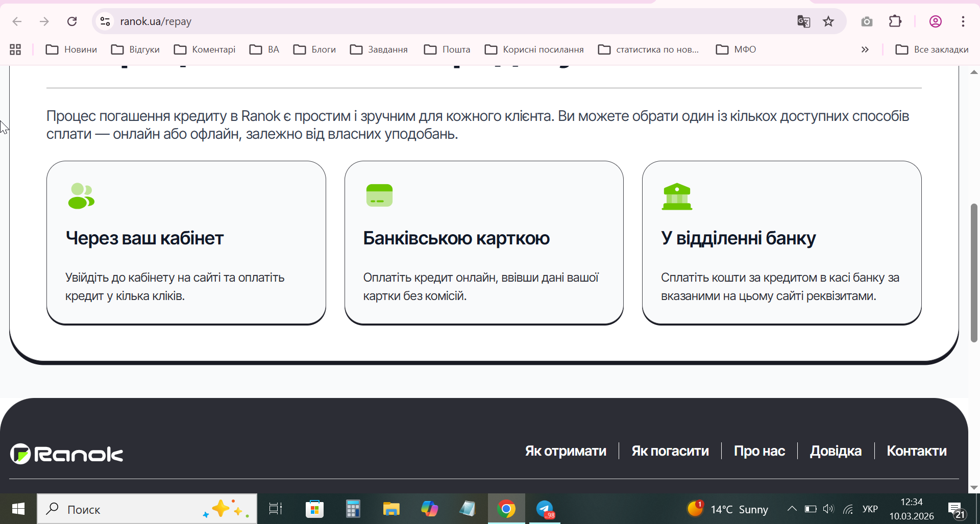980x524 pixels.
Task: Open the Довідка footer link
Action: [836, 451]
